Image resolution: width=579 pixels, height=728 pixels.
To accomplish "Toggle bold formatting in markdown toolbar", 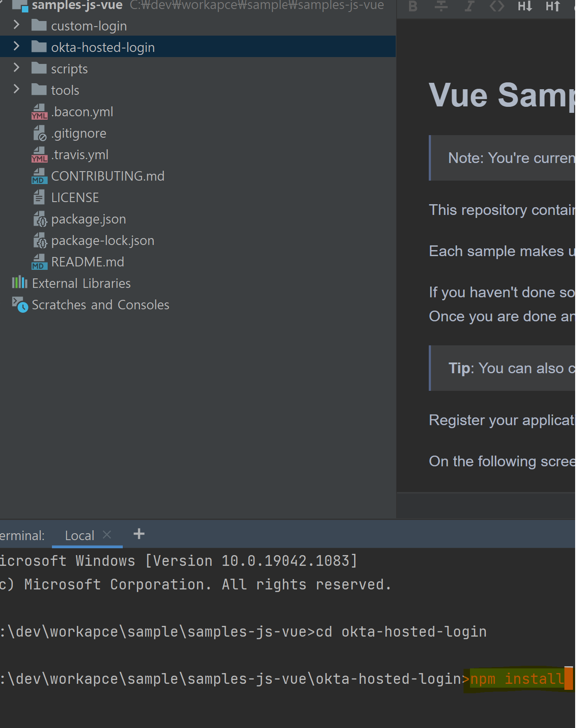I will pyautogui.click(x=413, y=6).
